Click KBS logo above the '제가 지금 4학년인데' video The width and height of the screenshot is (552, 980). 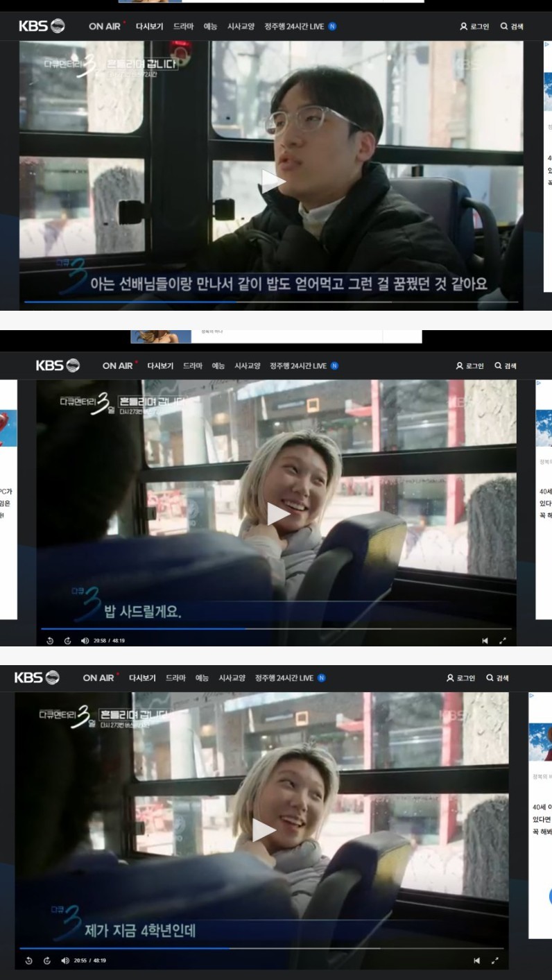36,678
